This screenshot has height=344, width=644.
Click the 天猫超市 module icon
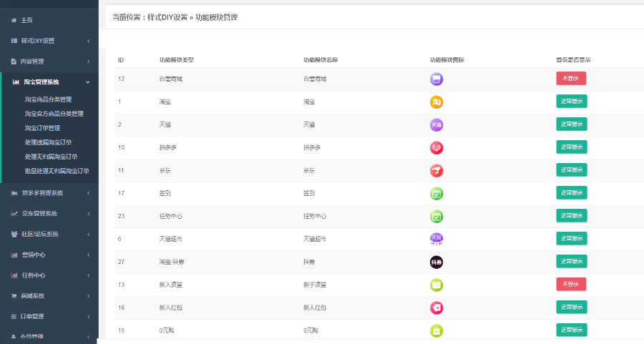click(x=436, y=239)
